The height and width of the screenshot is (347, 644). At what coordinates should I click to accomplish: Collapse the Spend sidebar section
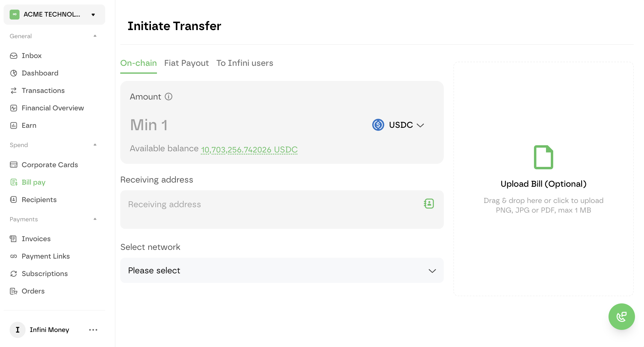point(95,145)
